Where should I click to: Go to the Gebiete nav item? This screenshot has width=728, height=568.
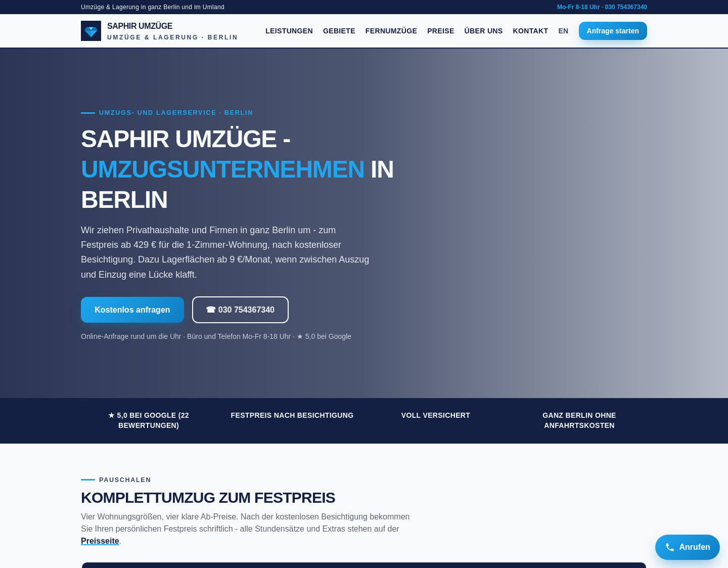pos(339,31)
